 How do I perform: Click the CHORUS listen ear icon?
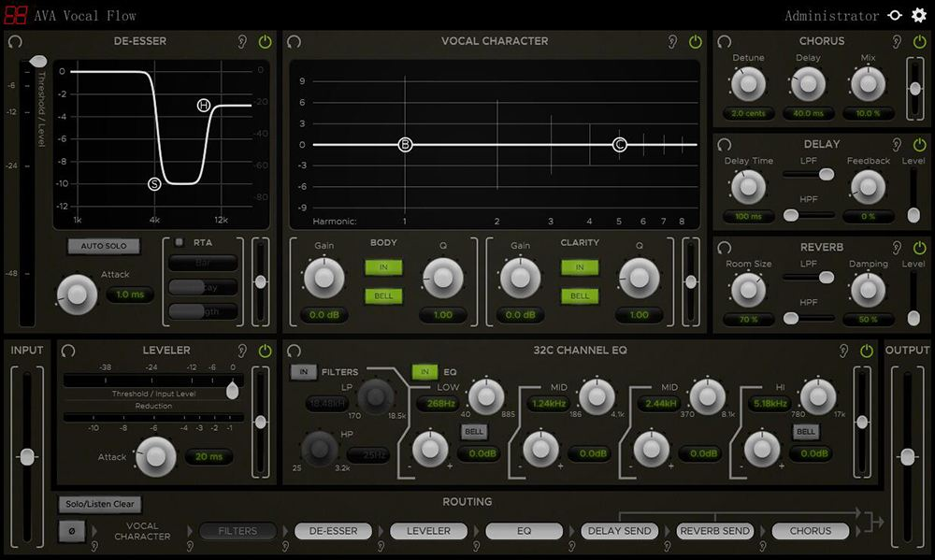tap(897, 42)
